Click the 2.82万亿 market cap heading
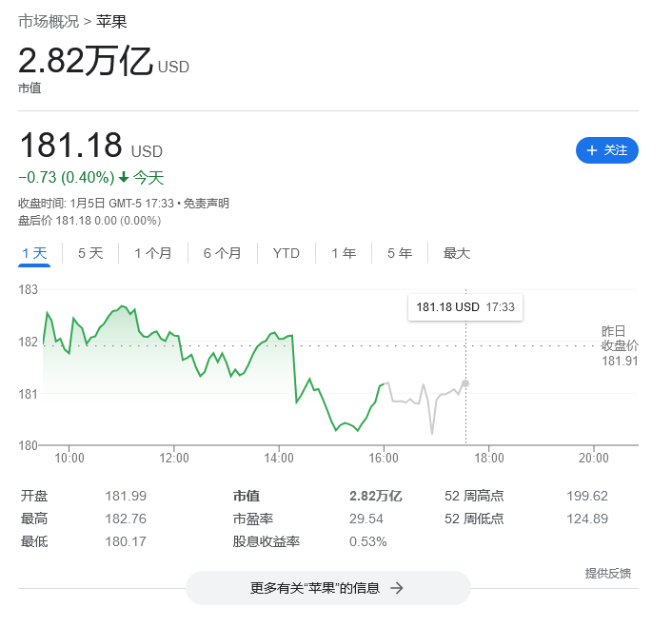 pos(104,60)
